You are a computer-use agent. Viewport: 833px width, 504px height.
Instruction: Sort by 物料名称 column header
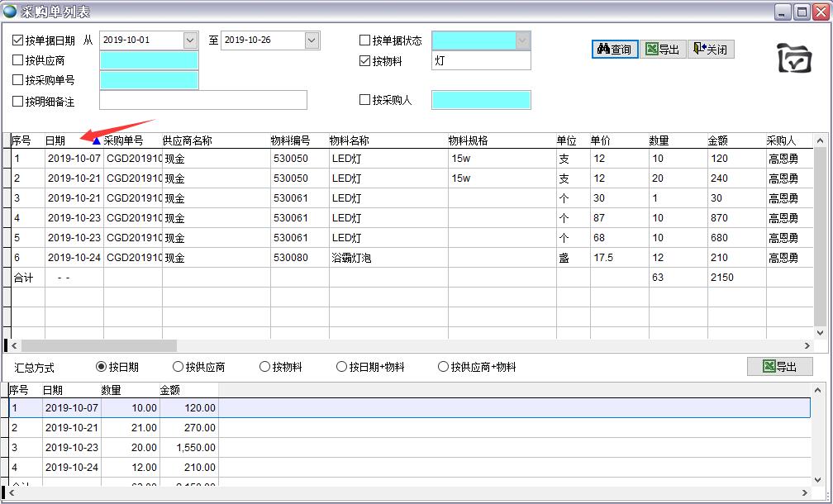coord(349,140)
